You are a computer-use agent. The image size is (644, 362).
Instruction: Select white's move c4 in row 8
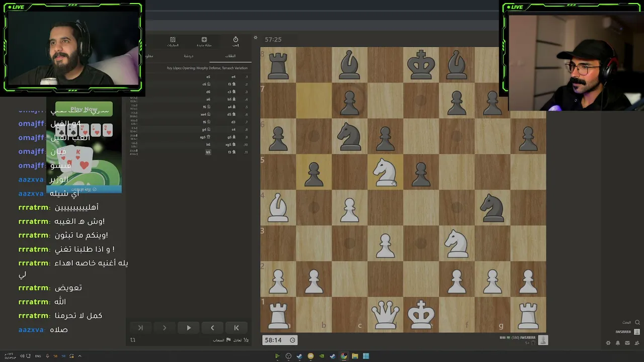pyautogui.click(x=233, y=130)
